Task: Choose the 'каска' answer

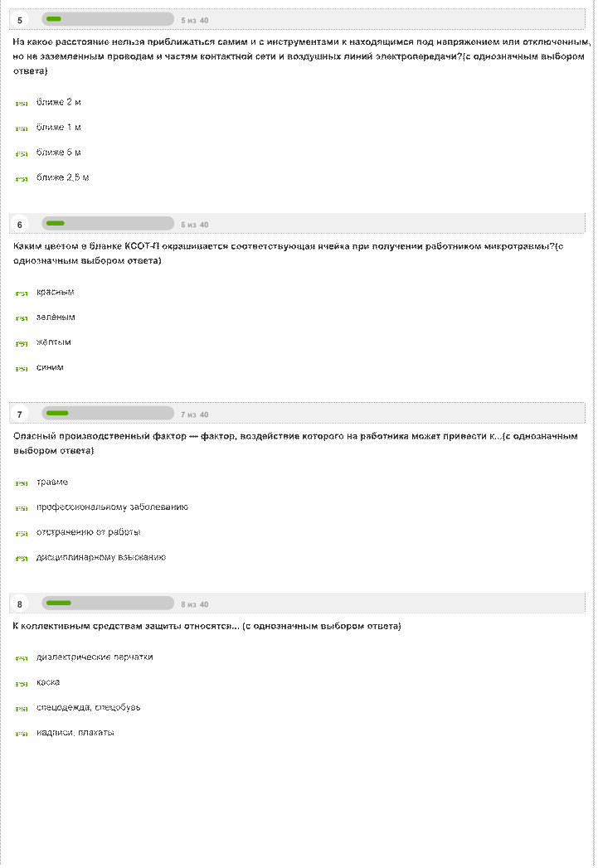Action: tap(22, 684)
